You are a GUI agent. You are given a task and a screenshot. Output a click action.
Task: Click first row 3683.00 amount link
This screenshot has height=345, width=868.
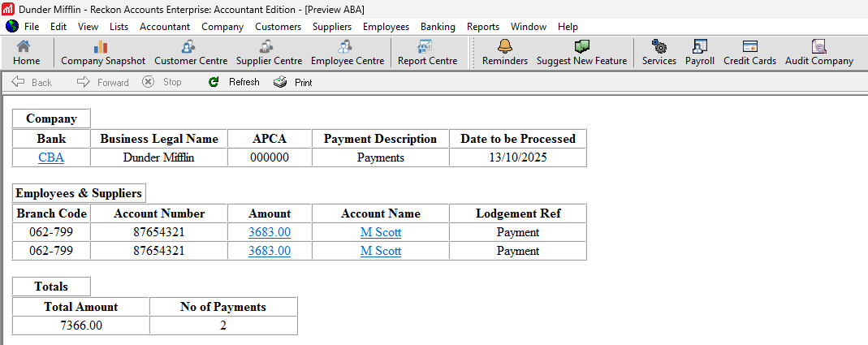(x=270, y=232)
